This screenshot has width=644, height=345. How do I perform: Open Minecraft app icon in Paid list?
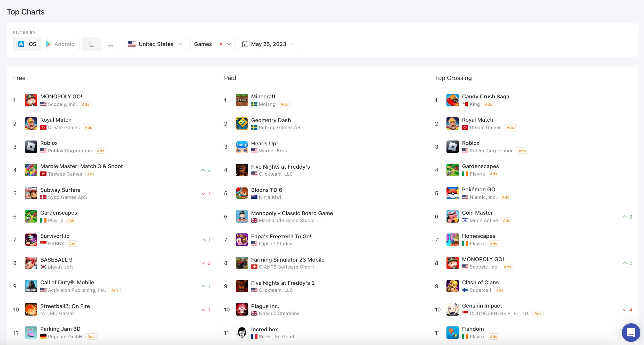[x=242, y=100]
